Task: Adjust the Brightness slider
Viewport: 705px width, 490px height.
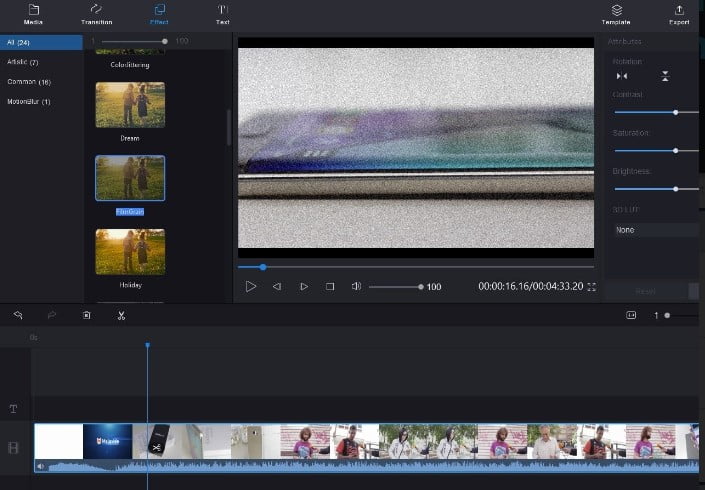Action: tap(656, 189)
